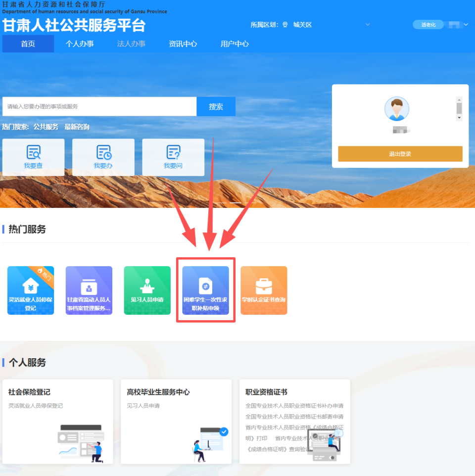Click the 搜索 search button

216,106
